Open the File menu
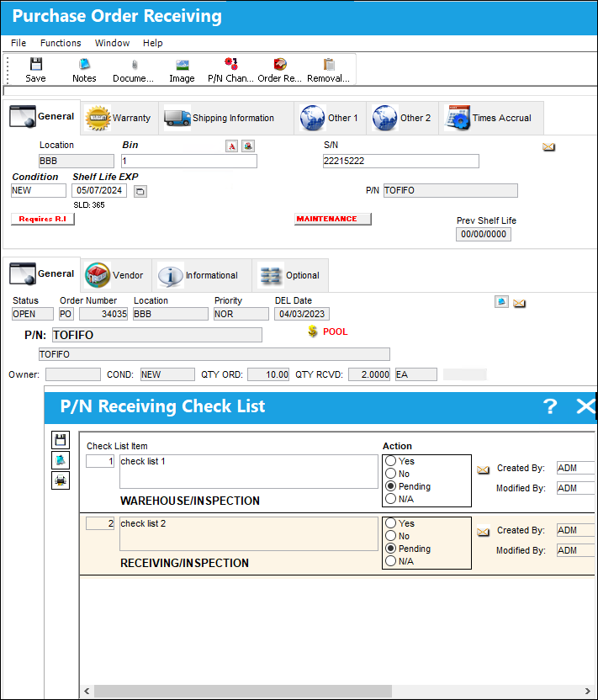The height and width of the screenshot is (700, 598). [19, 43]
